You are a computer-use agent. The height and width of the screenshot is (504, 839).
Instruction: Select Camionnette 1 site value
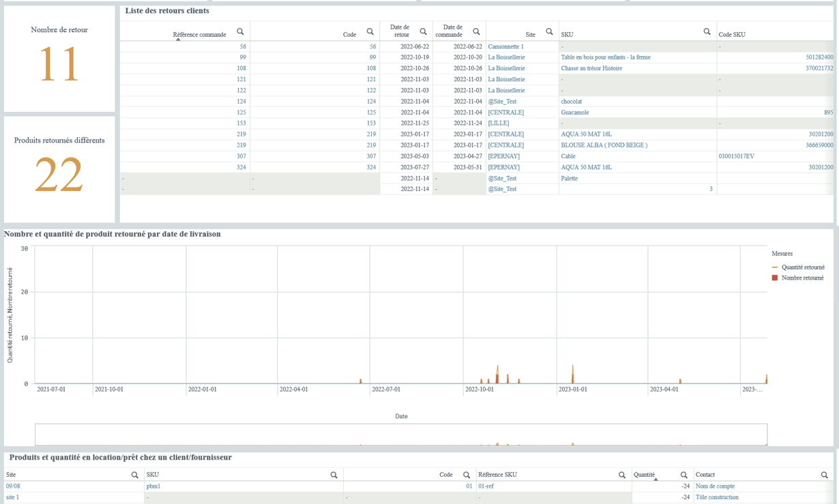coord(506,46)
